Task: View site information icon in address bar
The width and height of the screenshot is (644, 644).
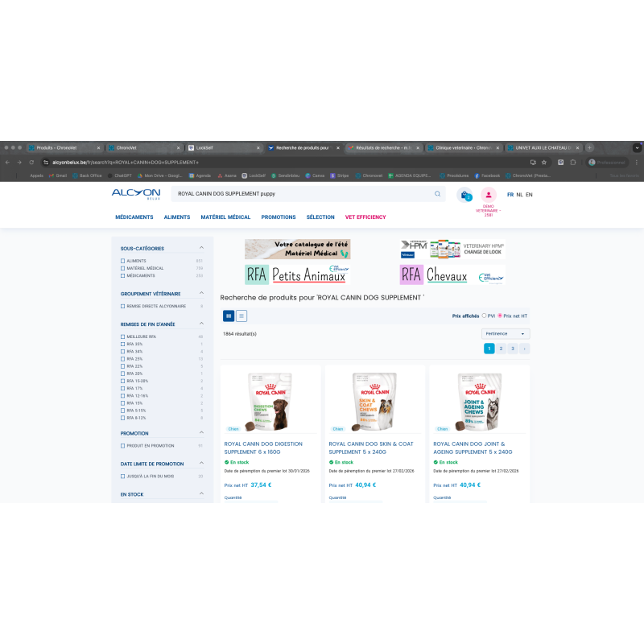Action: coord(46,163)
